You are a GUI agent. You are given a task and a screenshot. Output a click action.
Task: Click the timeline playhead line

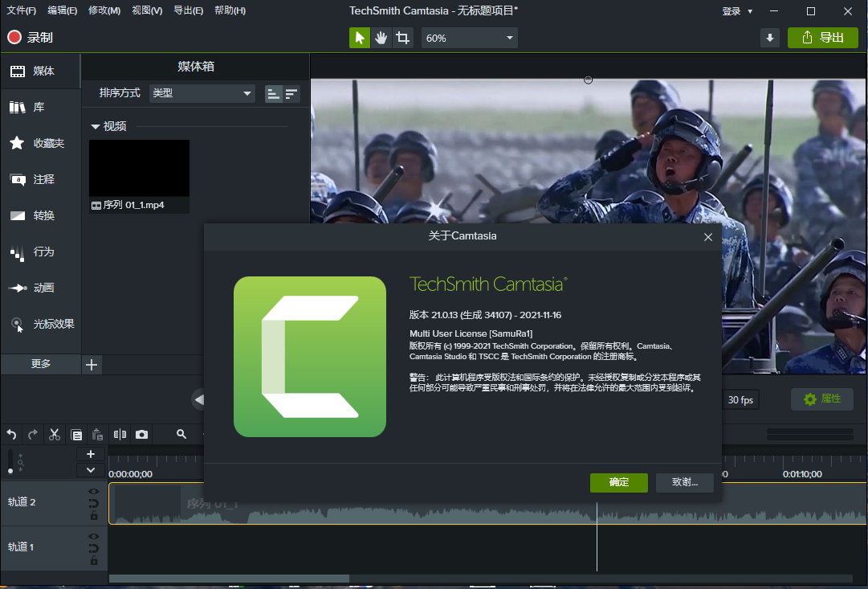[597, 536]
